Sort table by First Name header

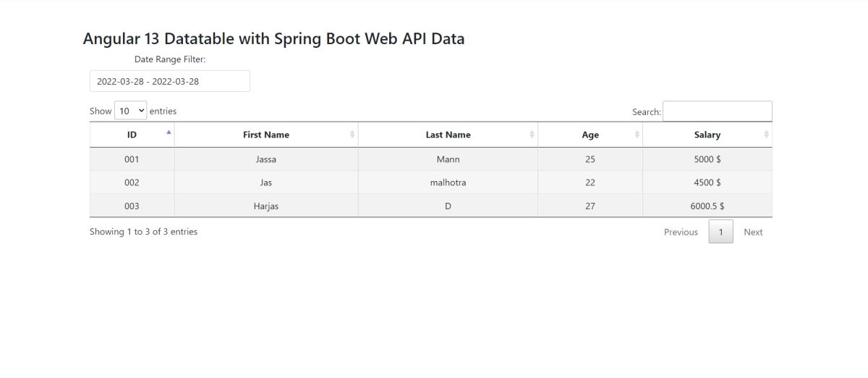[x=265, y=135]
